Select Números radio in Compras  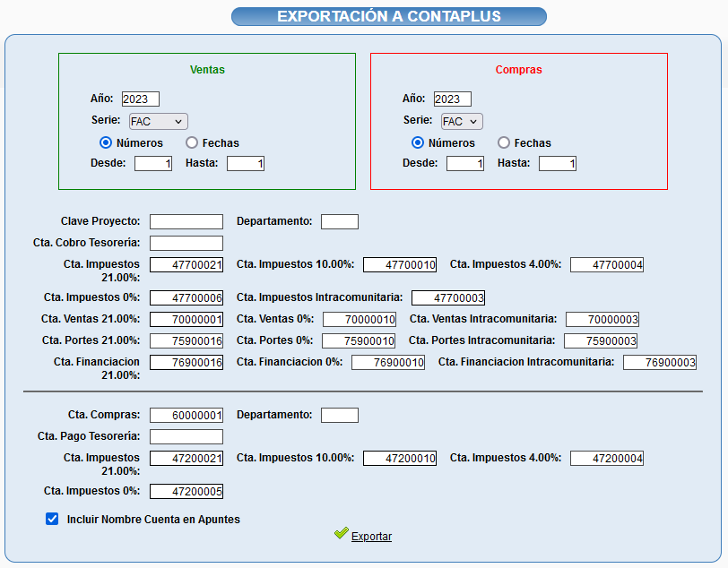tap(418, 142)
